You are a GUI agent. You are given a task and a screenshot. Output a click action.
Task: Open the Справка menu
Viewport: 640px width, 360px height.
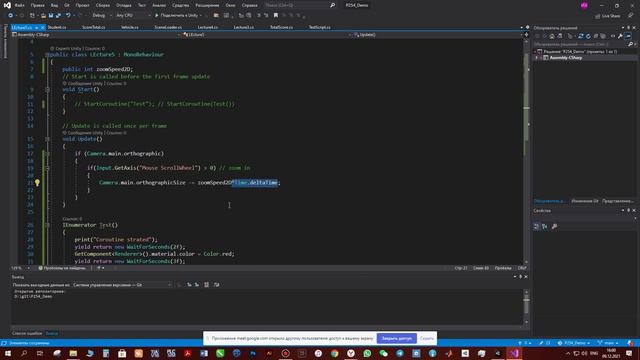pyautogui.click(x=249, y=5)
